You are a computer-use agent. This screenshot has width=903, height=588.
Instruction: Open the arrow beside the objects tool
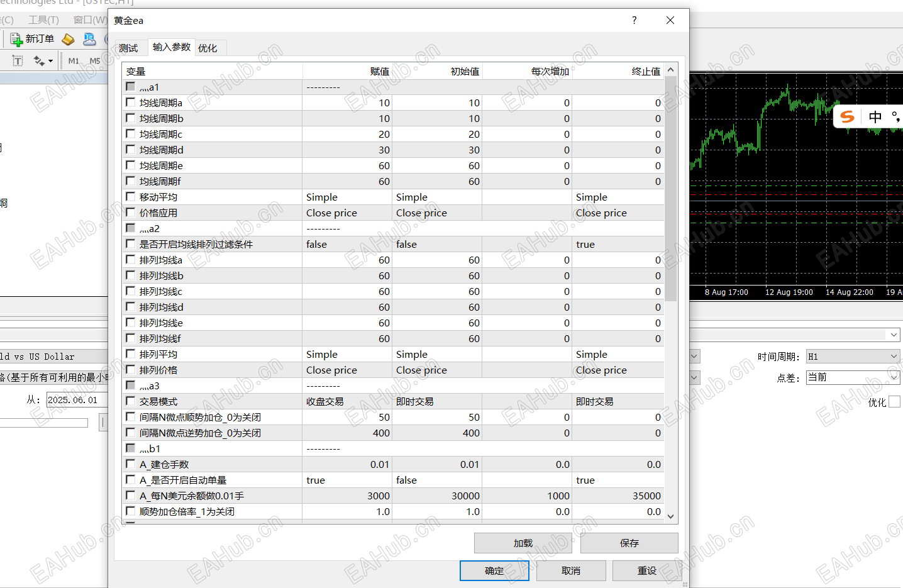[50, 61]
